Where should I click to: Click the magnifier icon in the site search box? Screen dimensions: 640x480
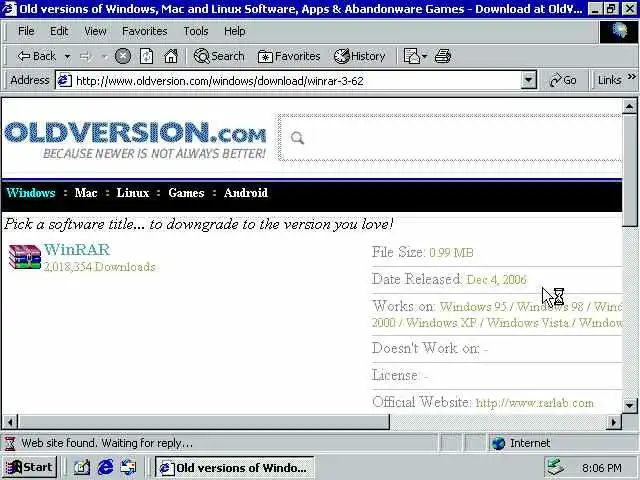(x=298, y=138)
